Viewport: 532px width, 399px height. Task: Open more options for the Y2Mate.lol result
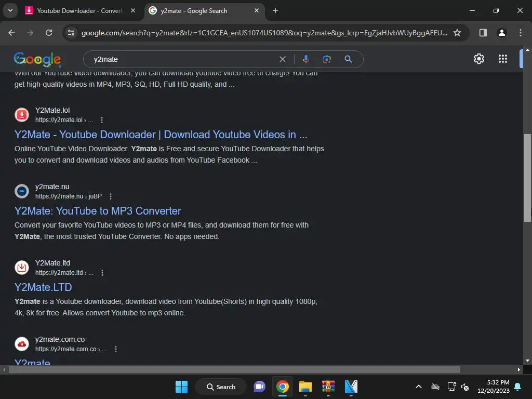click(101, 120)
